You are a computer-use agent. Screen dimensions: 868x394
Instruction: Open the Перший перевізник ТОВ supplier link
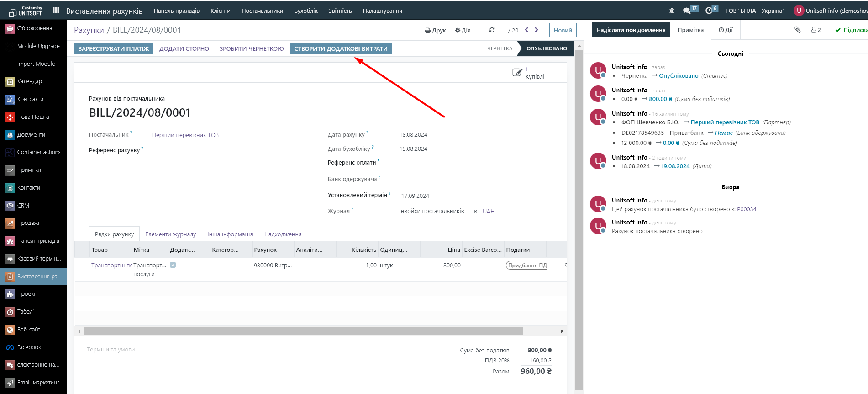[185, 135]
